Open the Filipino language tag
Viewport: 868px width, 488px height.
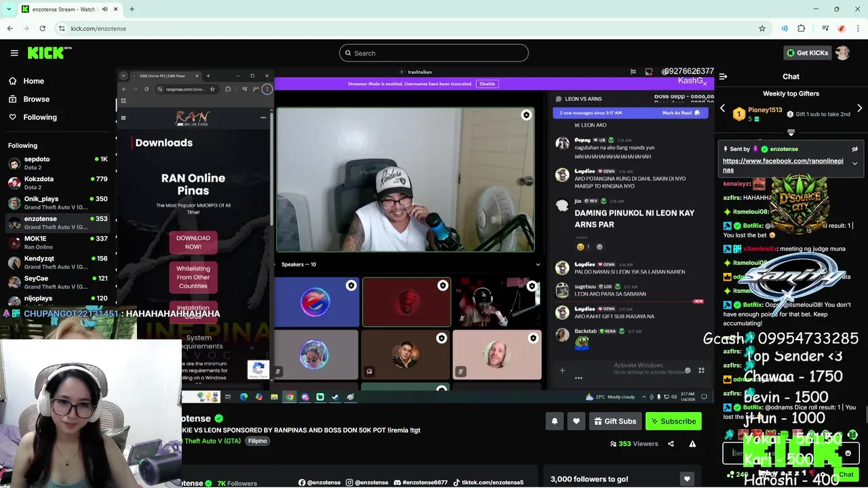coord(257,441)
